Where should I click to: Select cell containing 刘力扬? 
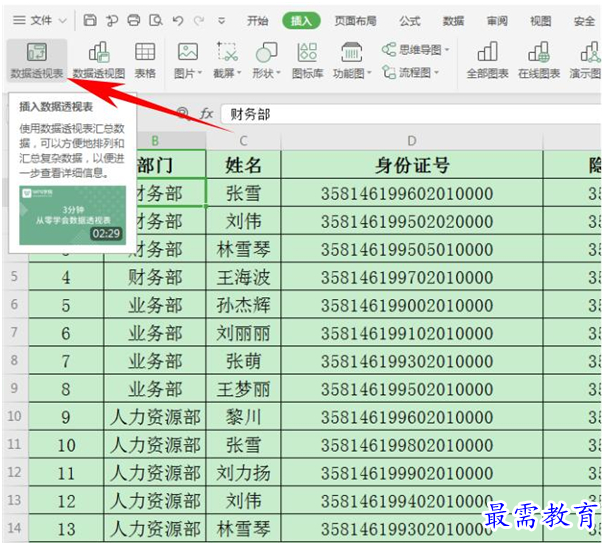point(243,472)
